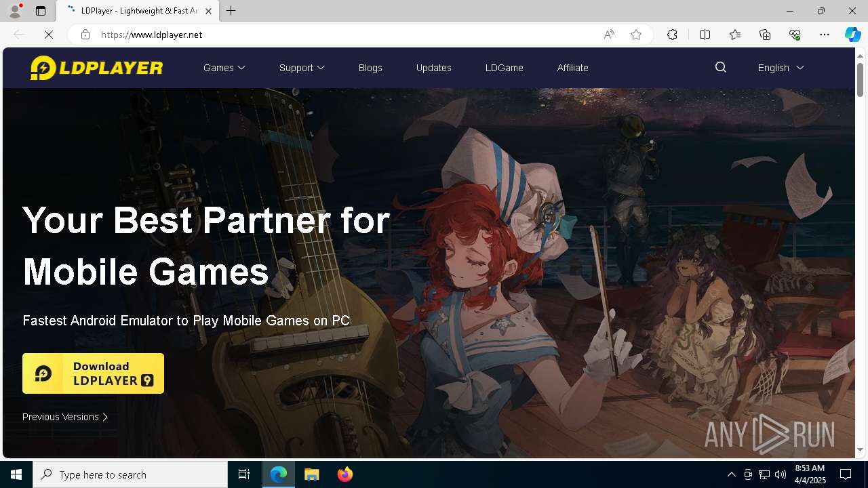Open Previous Versions link
The width and height of the screenshot is (868, 488).
click(65, 417)
